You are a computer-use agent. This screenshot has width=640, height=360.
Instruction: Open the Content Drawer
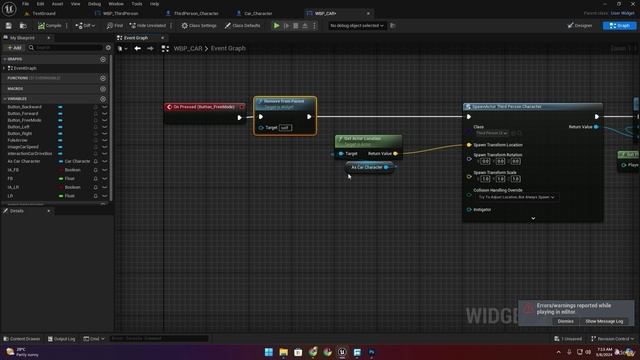[x=22, y=339]
